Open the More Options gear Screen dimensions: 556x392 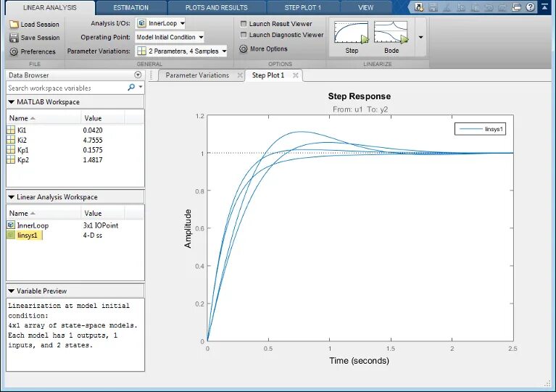[x=244, y=49]
